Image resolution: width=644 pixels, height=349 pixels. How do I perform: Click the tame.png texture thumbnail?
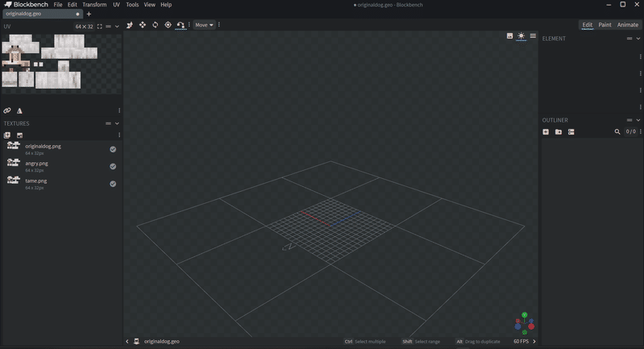pyautogui.click(x=13, y=180)
